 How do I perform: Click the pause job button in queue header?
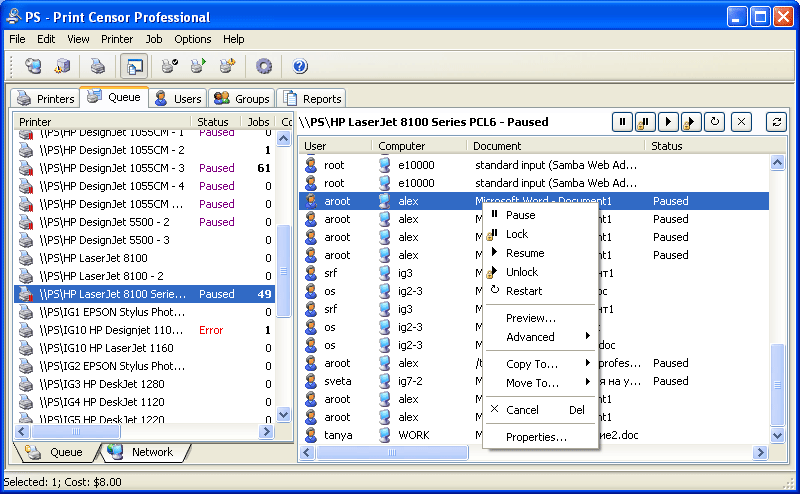click(623, 122)
